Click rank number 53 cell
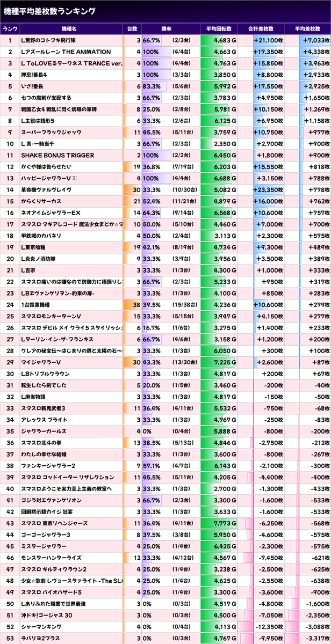331x644 pixels. point(10,638)
